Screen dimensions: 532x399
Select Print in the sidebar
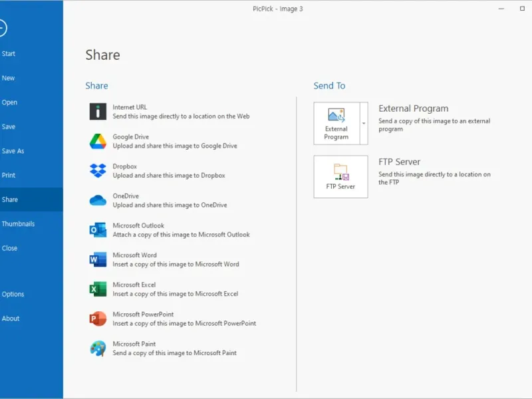(x=9, y=176)
